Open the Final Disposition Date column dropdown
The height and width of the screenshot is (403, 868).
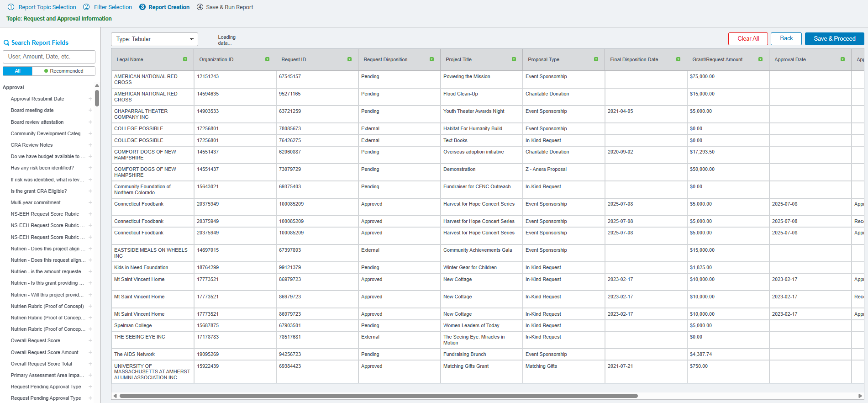coord(678,59)
